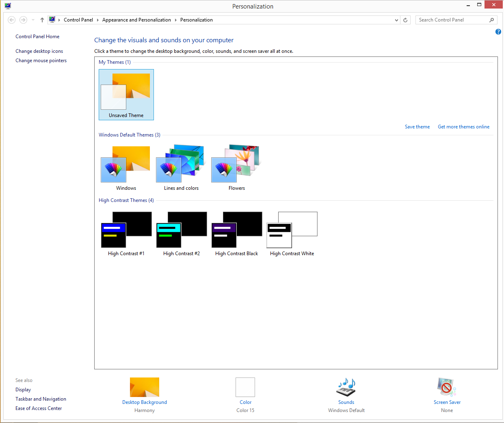
Task: Apply the High Contrast #1 theme
Action: point(126,234)
